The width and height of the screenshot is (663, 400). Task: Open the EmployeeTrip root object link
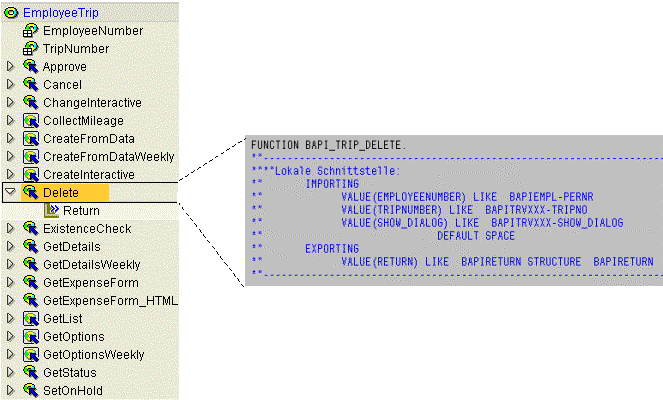coord(60,13)
